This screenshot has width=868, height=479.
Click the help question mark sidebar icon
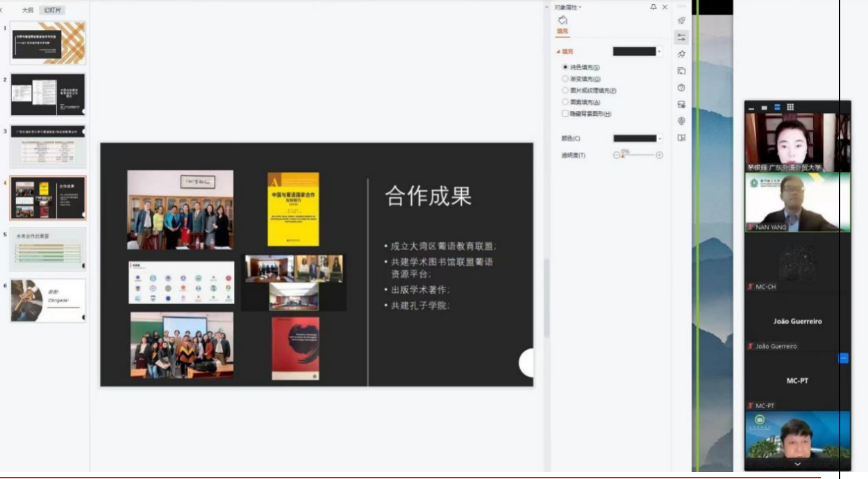click(681, 87)
